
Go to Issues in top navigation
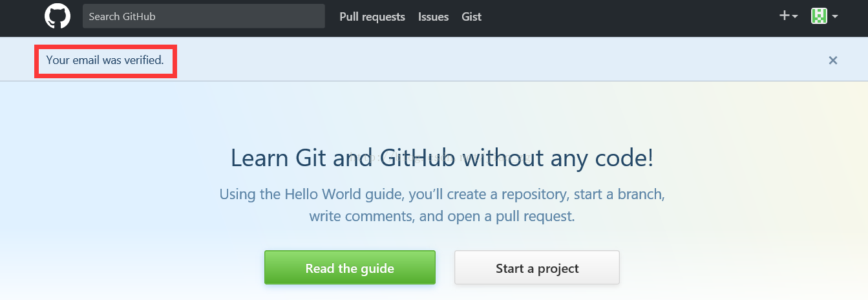(x=433, y=17)
